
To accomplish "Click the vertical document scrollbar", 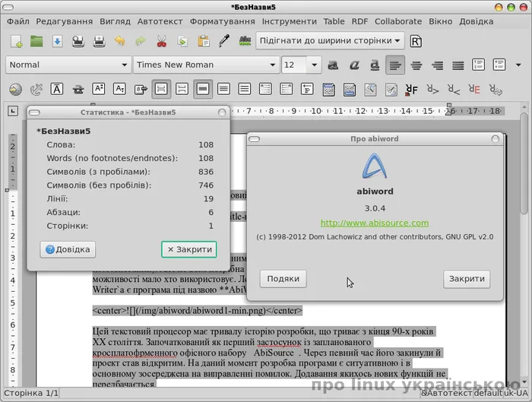I will point(524,163).
